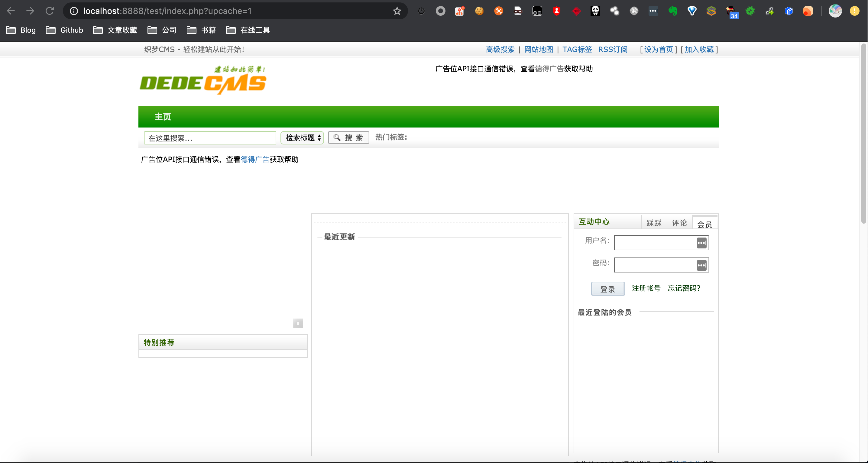
Task: Open the command-key symbol extension icon
Action: 634,11
